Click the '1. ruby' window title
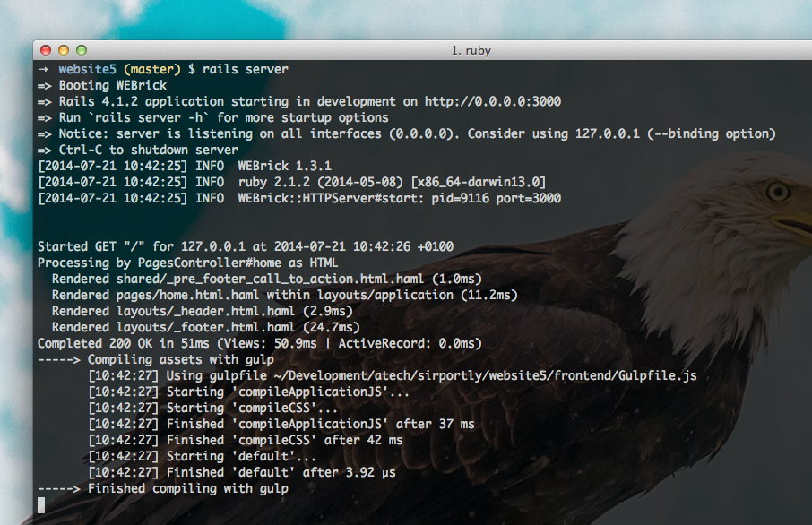Screen dimensions: 812x525 471,50
